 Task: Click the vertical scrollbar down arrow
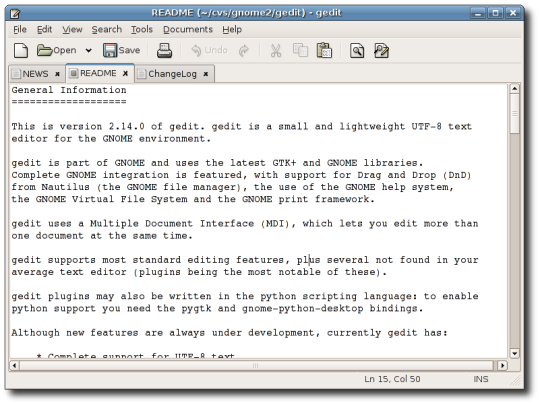pos(514,353)
